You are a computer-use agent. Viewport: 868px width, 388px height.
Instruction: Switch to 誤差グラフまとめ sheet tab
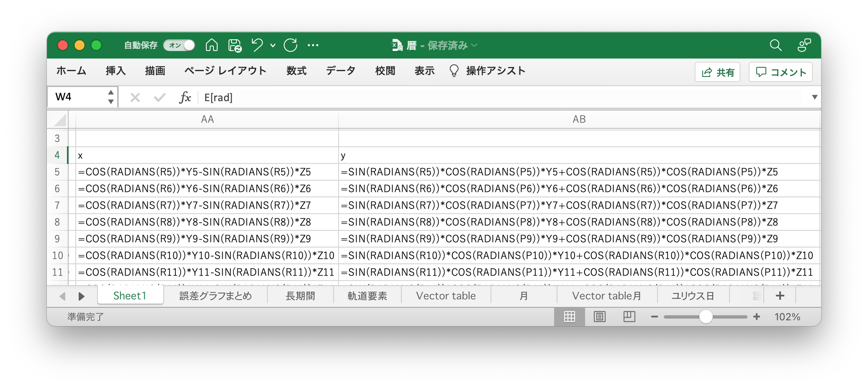[x=216, y=296]
